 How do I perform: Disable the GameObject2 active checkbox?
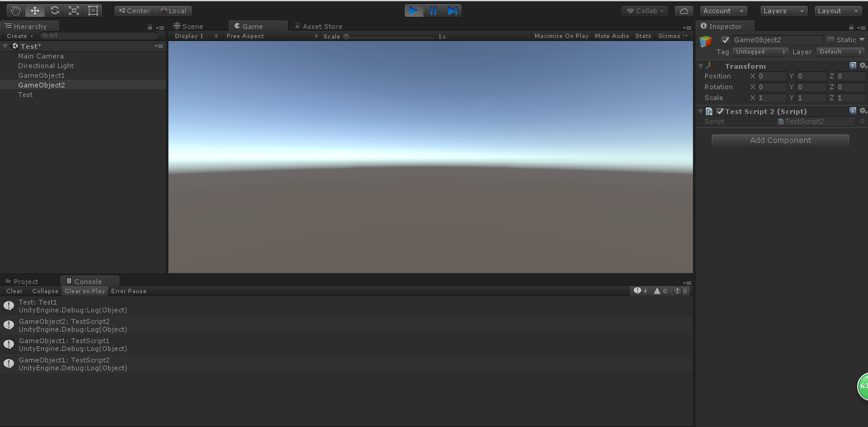[726, 39]
